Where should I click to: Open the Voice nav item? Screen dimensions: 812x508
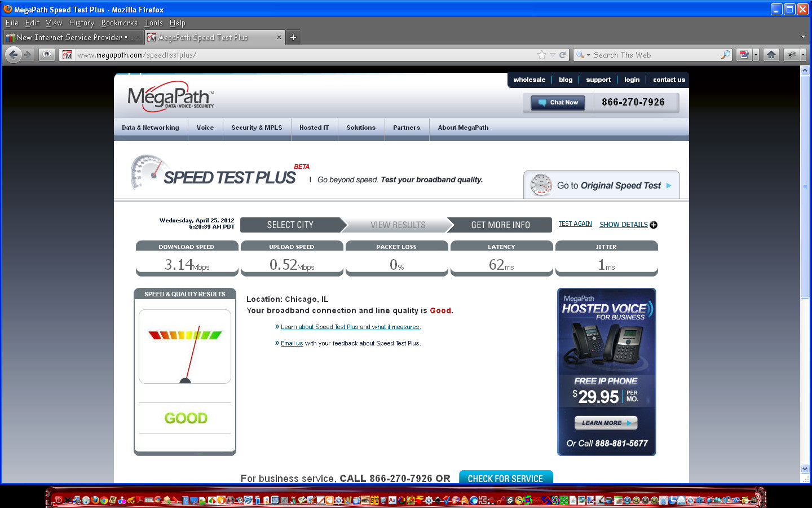click(205, 128)
